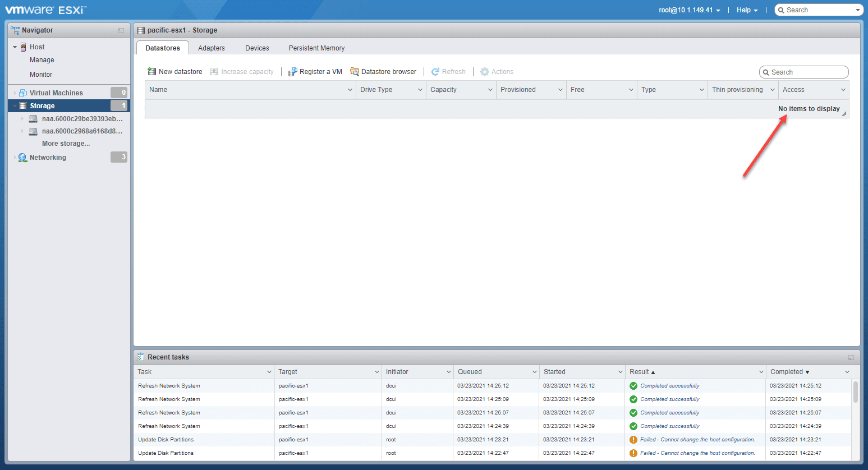Screen dimensions: 868x470
Task: Click the Register a VM button label
Action: (x=321, y=72)
